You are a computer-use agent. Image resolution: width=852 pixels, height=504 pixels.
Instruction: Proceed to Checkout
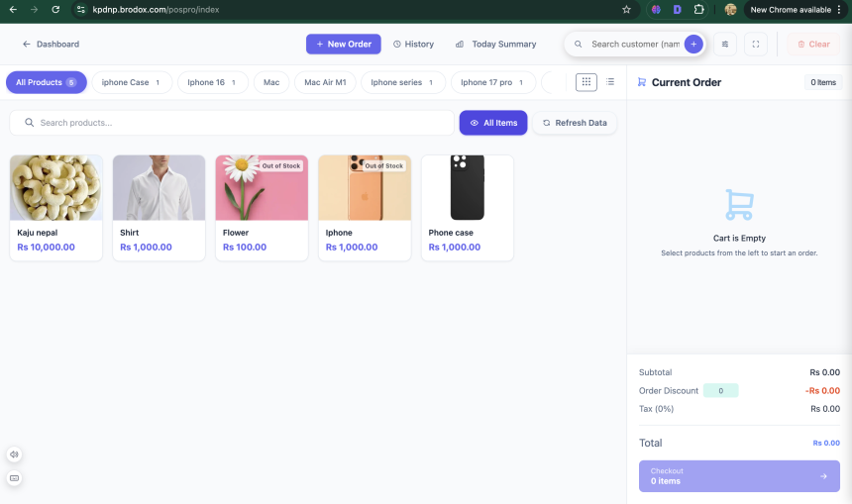[739, 476]
